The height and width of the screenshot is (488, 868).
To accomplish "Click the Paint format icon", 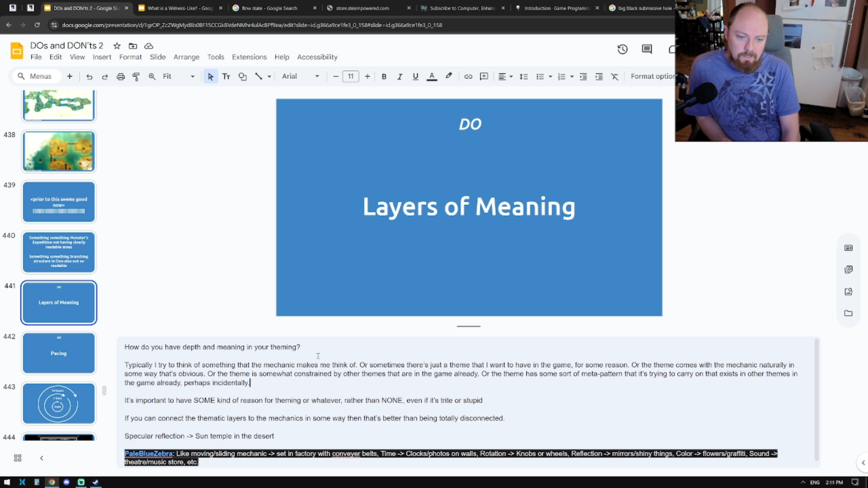I will click(136, 76).
